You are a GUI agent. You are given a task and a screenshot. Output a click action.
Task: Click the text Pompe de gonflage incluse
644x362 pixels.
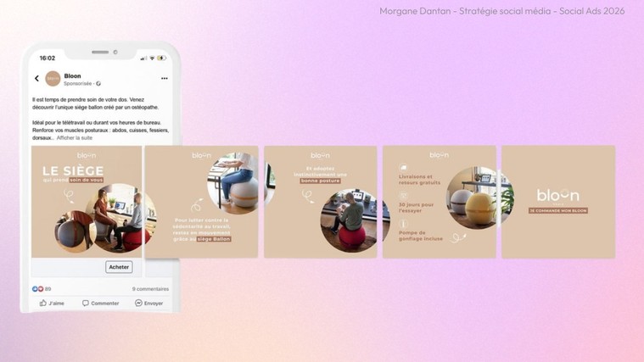[x=421, y=236]
